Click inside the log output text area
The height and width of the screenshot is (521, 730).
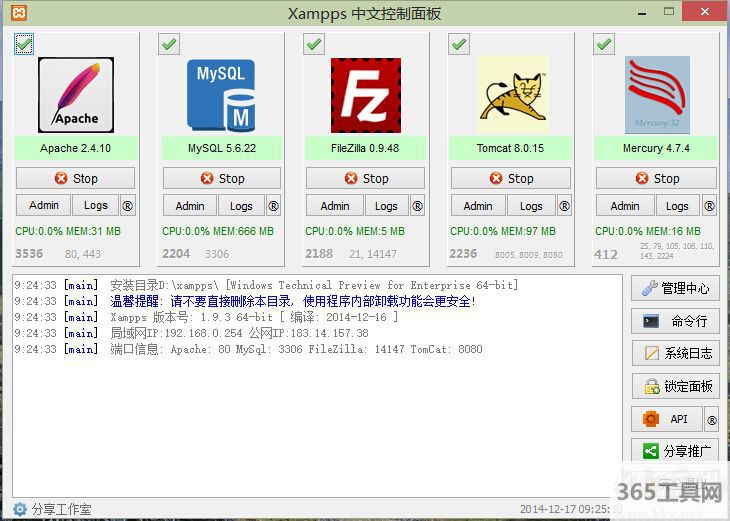pyautogui.click(x=316, y=420)
